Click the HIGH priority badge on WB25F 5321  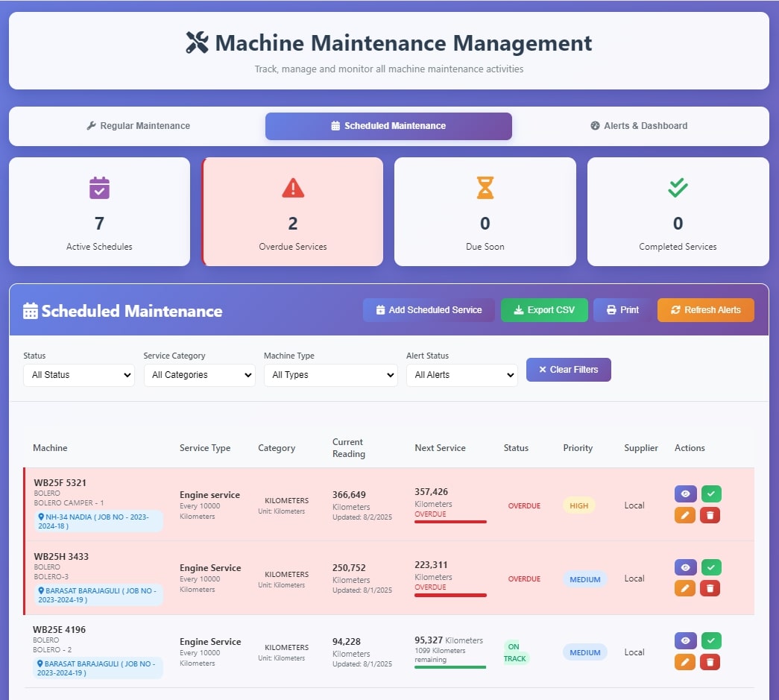(x=578, y=505)
